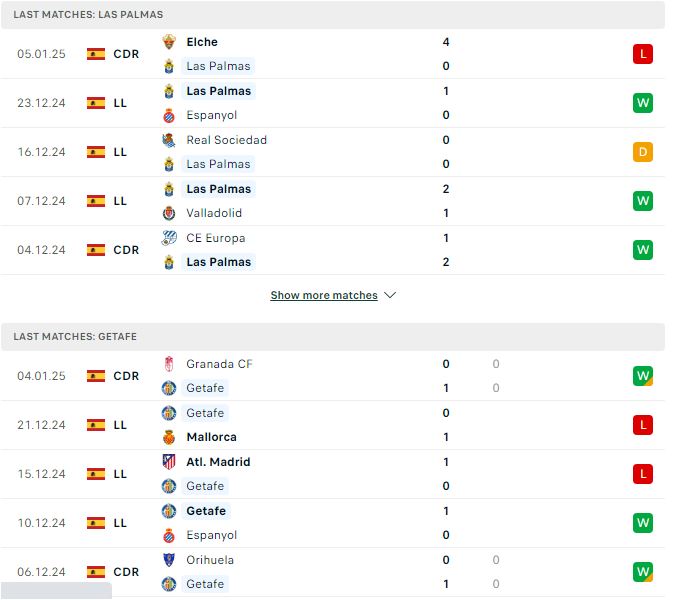Click the horizontal scrollbar thumb at bottom
The width and height of the screenshot is (675, 600).
(x=56, y=591)
